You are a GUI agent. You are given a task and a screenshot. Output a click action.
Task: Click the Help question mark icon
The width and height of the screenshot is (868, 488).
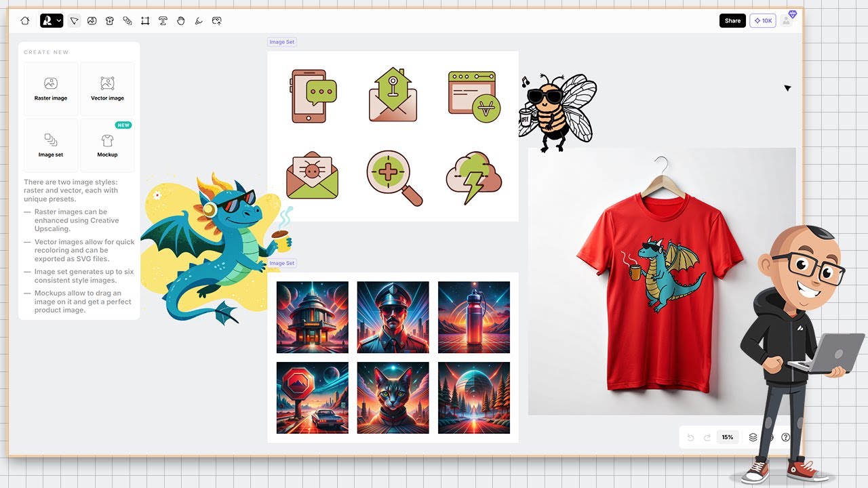pyautogui.click(x=786, y=437)
